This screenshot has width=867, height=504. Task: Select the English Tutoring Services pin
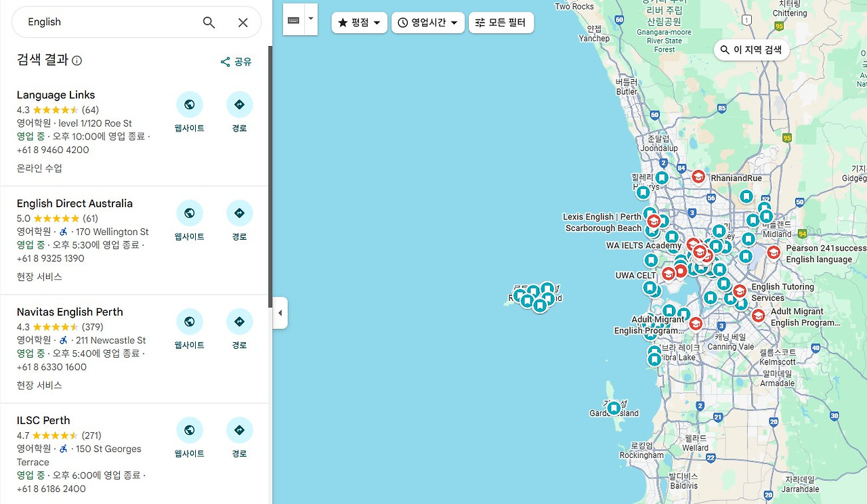pyautogui.click(x=740, y=291)
